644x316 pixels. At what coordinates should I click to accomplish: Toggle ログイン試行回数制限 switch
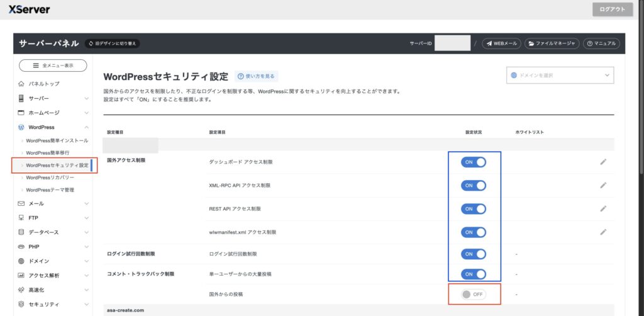[474, 254]
